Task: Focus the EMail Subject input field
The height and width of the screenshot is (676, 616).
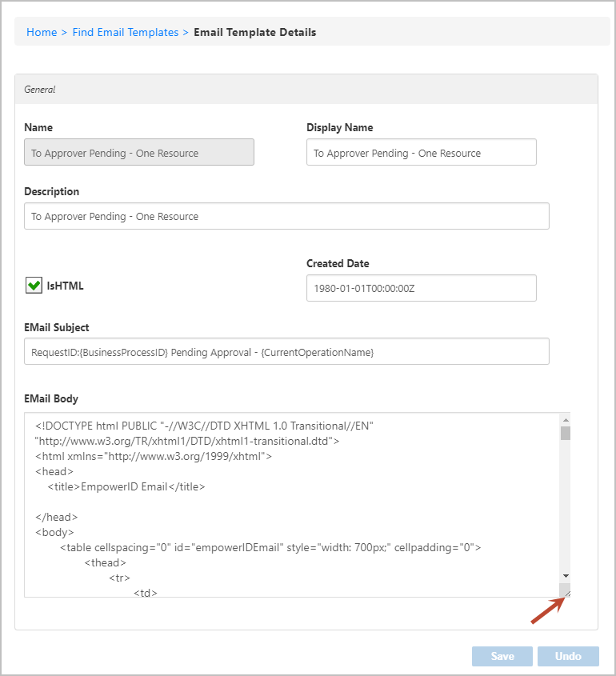Action: (x=286, y=352)
